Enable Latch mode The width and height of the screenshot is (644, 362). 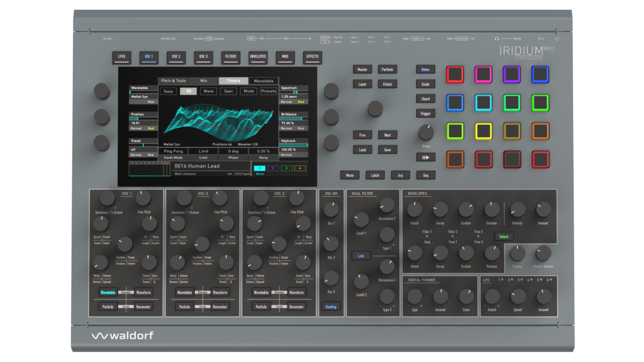coord(375,175)
